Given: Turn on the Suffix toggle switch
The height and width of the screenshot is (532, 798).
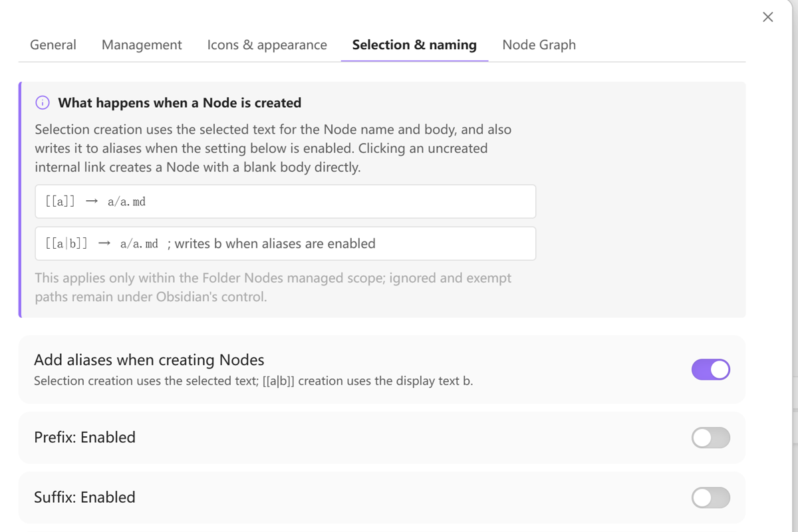Looking at the screenshot, I should tap(711, 497).
